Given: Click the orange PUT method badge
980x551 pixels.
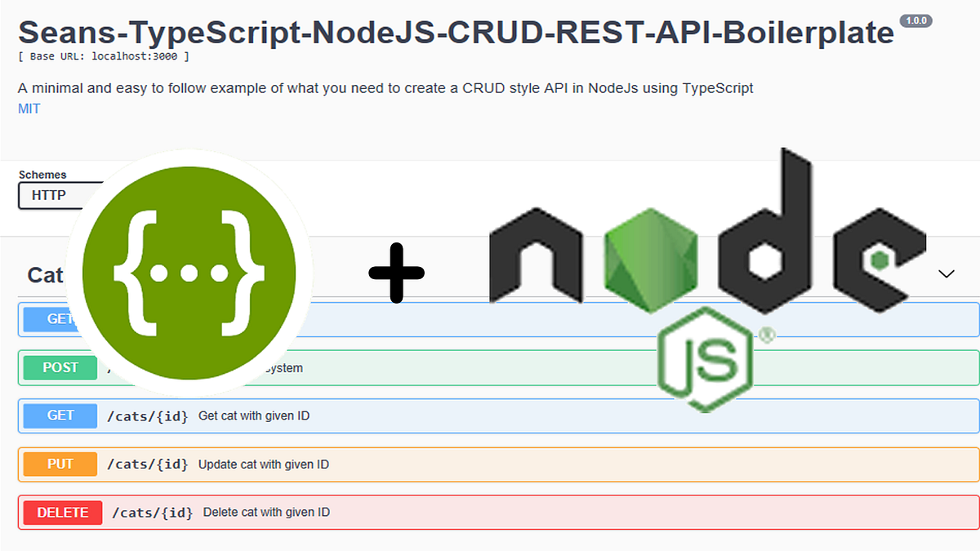Looking at the screenshot, I should pos(59,464).
